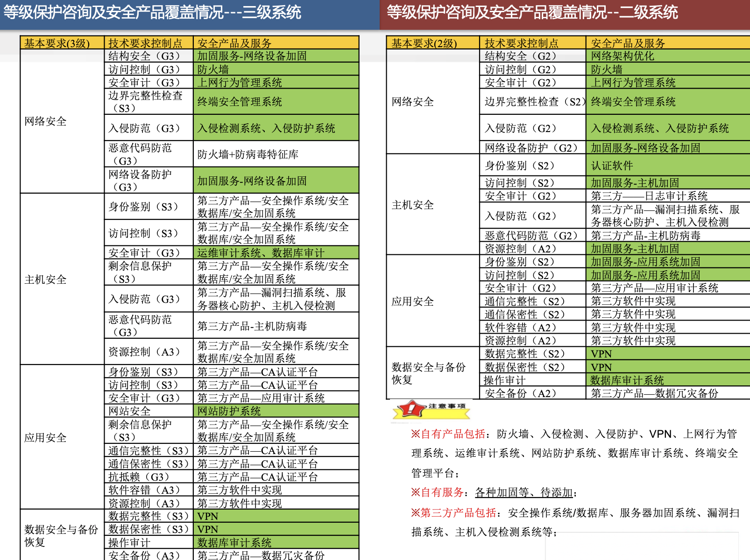Click 数据库审计系统 in right table
This screenshot has width=750, height=560.
[668, 380]
